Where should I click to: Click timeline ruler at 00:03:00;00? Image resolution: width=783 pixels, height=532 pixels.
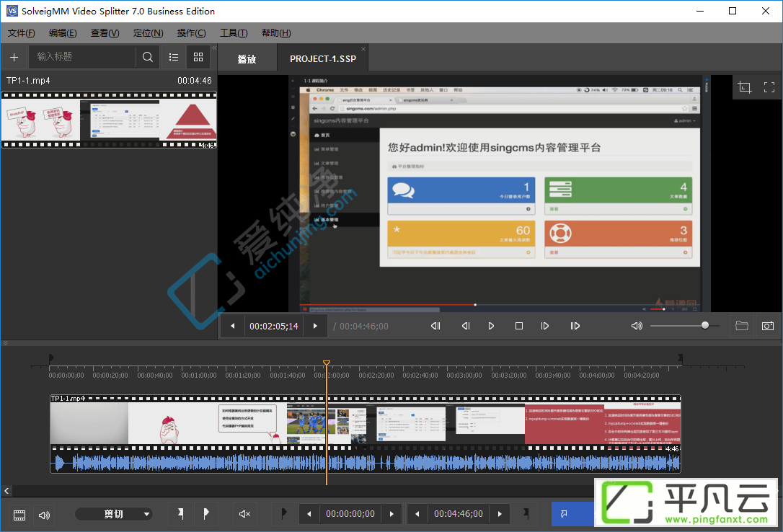click(464, 375)
